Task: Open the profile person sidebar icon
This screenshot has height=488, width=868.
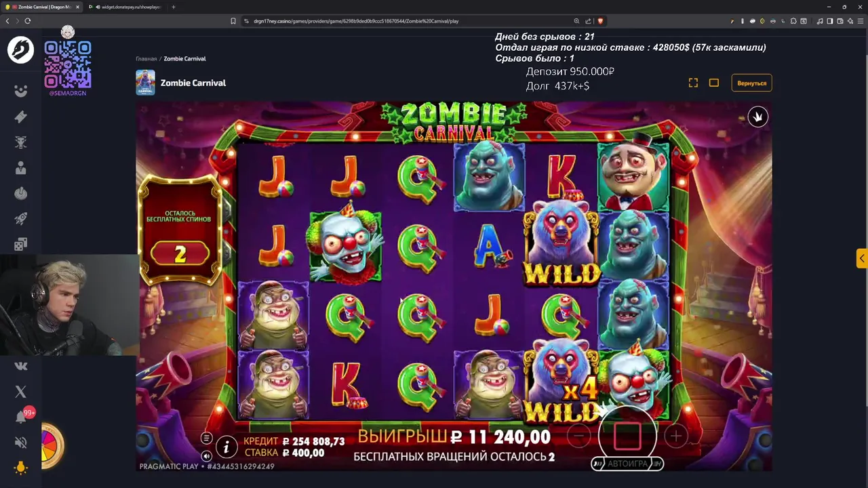Action: click(x=21, y=168)
